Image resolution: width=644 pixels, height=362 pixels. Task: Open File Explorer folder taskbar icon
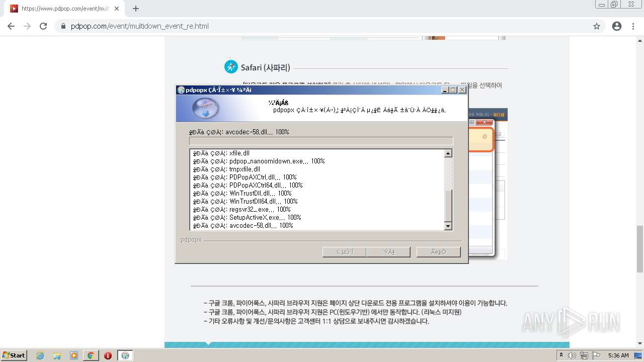(57, 355)
